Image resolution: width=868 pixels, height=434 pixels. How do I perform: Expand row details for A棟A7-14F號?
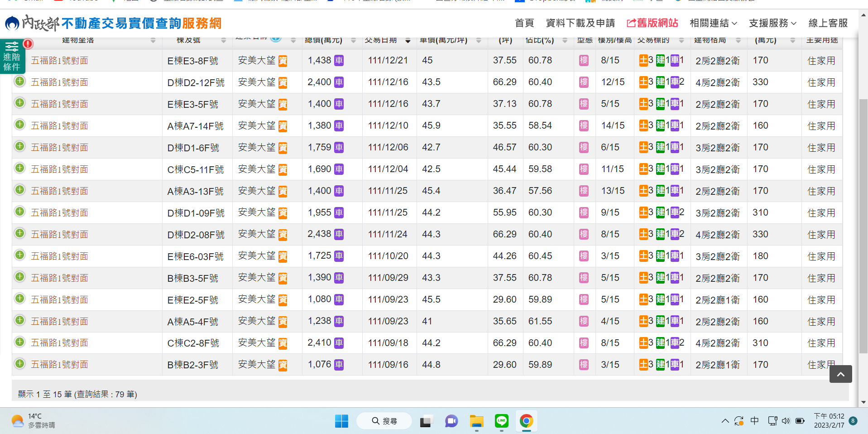19,125
